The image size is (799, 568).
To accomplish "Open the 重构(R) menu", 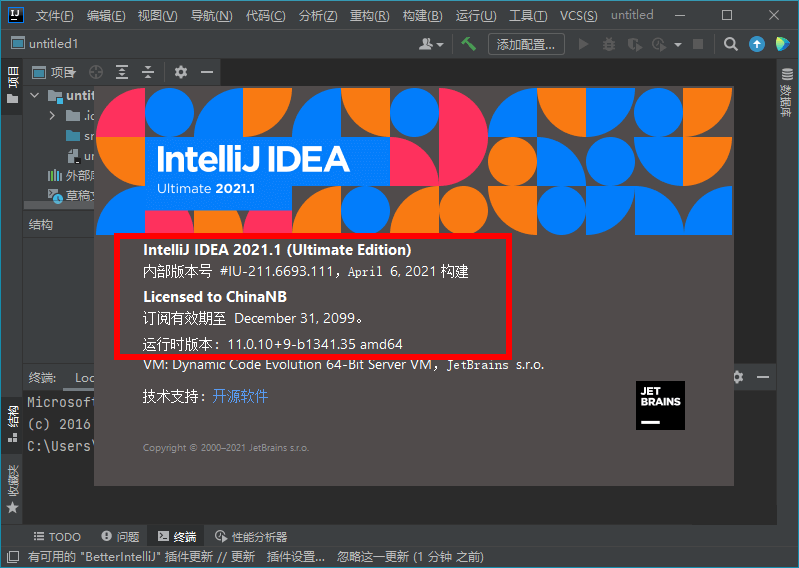I will [x=369, y=16].
